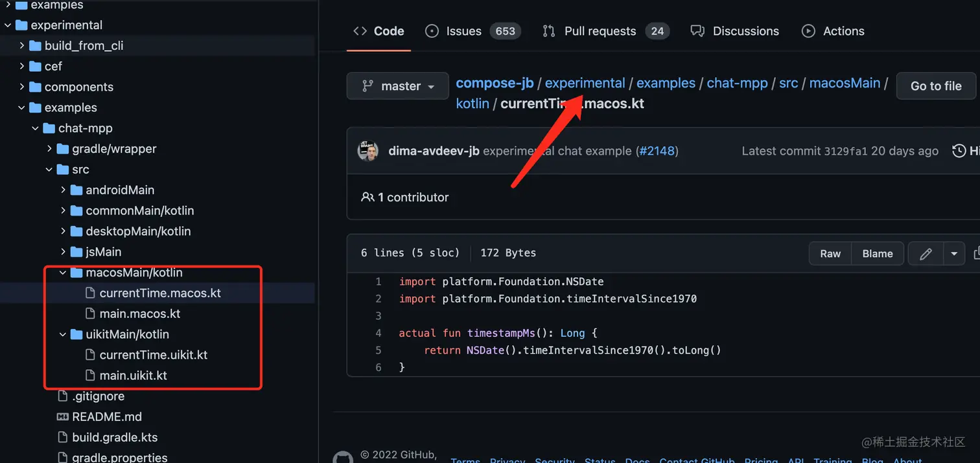The image size is (980, 463).
Task: Expand the commonMain/kotlin folder chevron
Action: pos(63,211)
